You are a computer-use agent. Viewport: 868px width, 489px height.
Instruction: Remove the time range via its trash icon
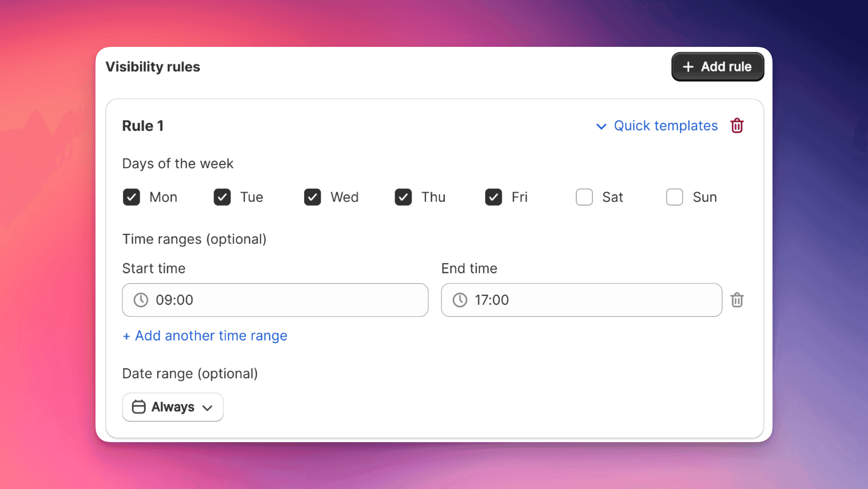[737, 300]
